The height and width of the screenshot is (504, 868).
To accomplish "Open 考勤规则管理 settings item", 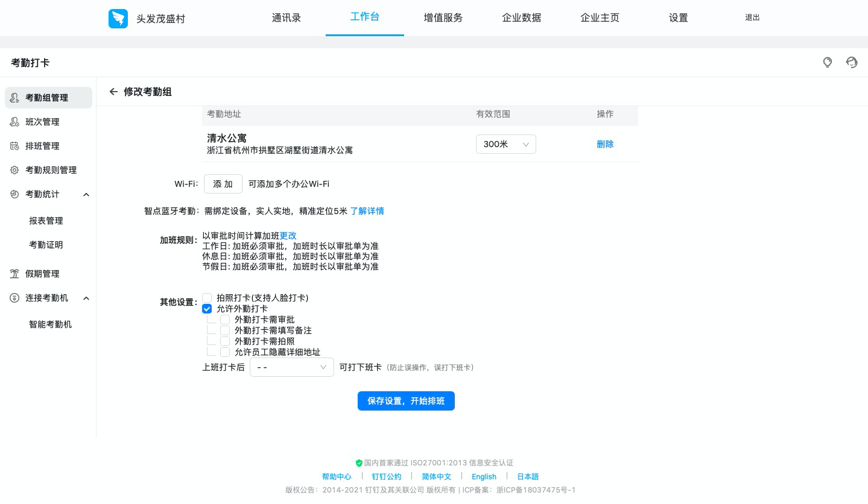I will click(51, 170).
